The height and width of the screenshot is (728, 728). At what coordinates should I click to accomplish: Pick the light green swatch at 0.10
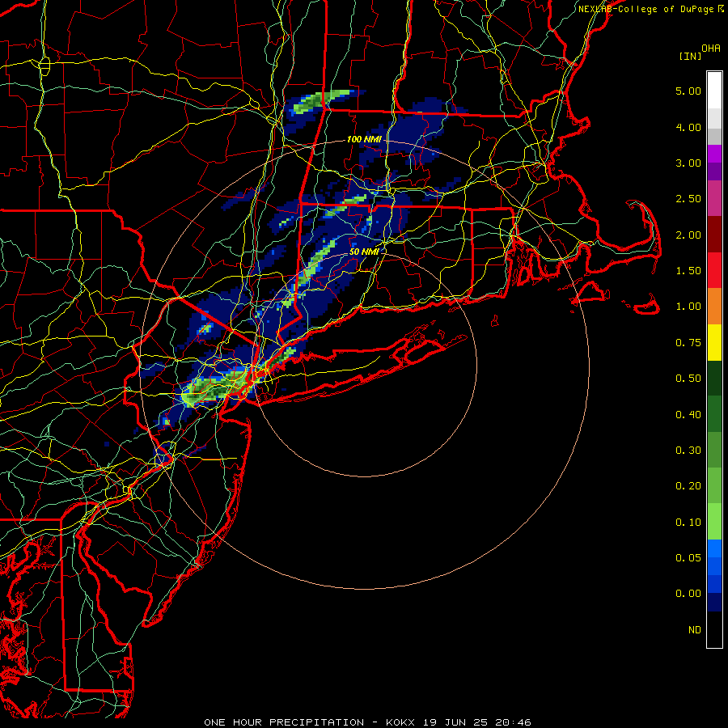tap(714, 522)
